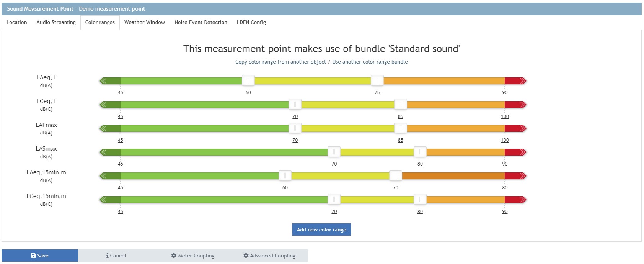Switch to the Location tab

(17, 23)
